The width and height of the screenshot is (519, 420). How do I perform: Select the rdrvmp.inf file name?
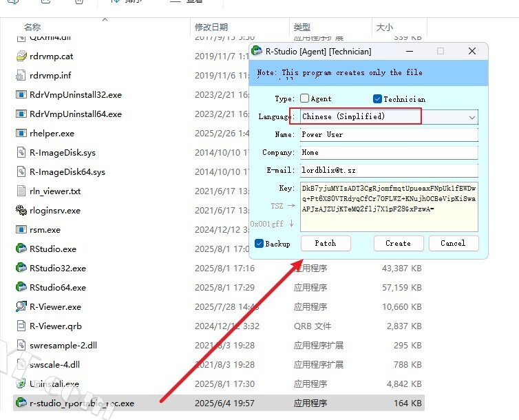click(50, 76)
